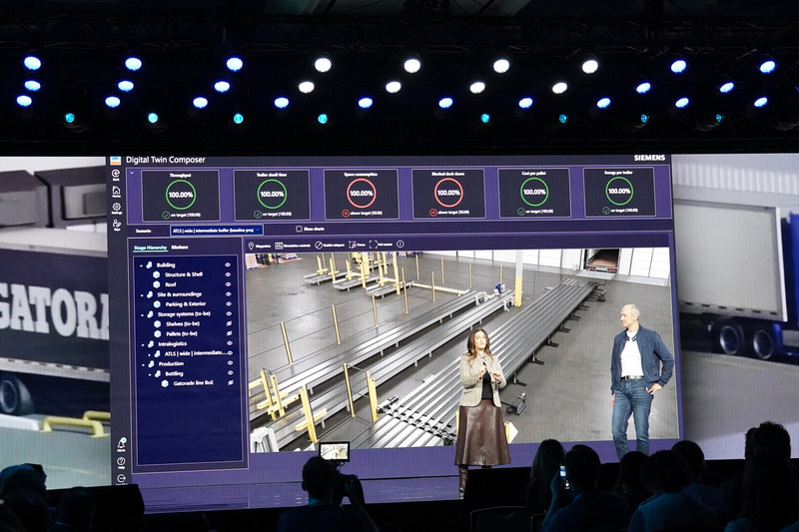Viewport: 799px width, 532px height.
Task: Enable the Show charts checkbox
Action: click(x=299, y=230)
